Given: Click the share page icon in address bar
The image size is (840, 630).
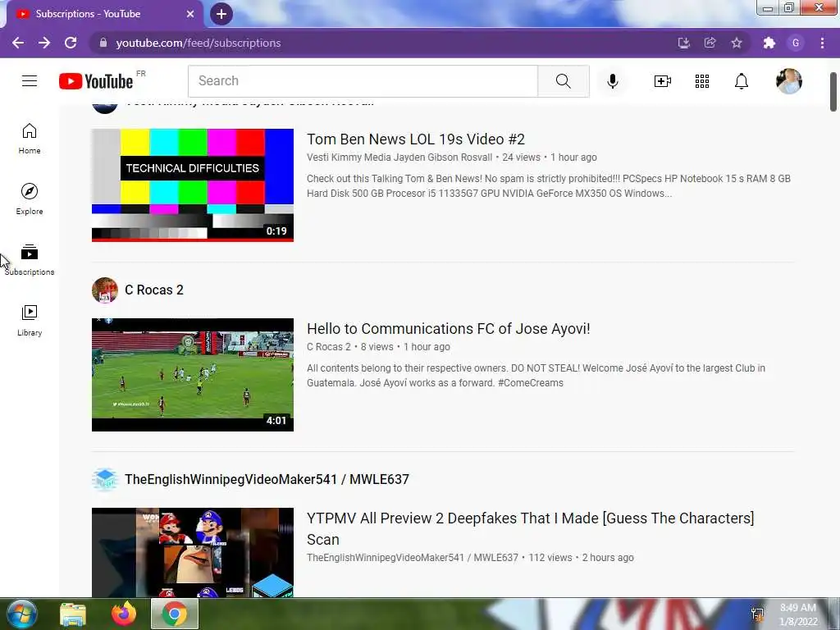Looking at the screenshot, I should tap(710, 43).
